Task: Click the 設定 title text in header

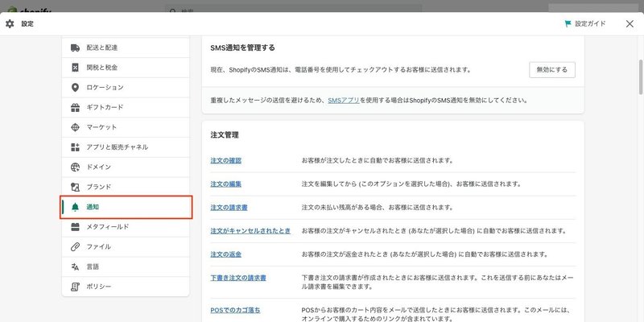Action: [x=27, y=24]
